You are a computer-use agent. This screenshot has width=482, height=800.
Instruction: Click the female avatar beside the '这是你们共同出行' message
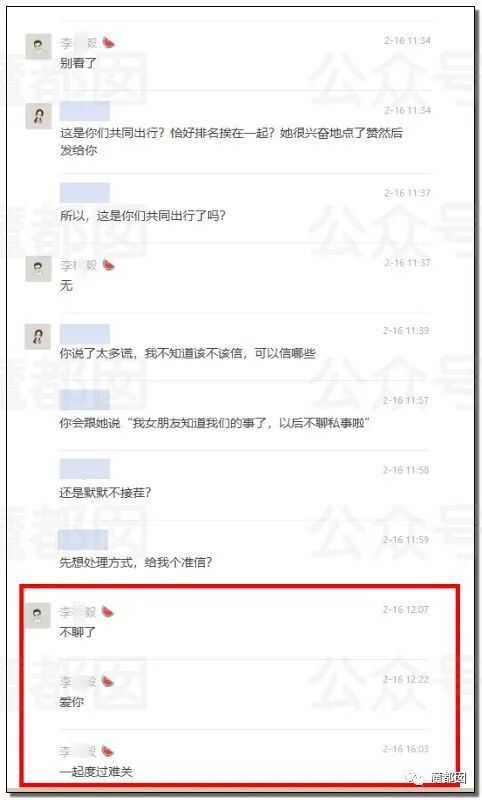tap(38, 116)
